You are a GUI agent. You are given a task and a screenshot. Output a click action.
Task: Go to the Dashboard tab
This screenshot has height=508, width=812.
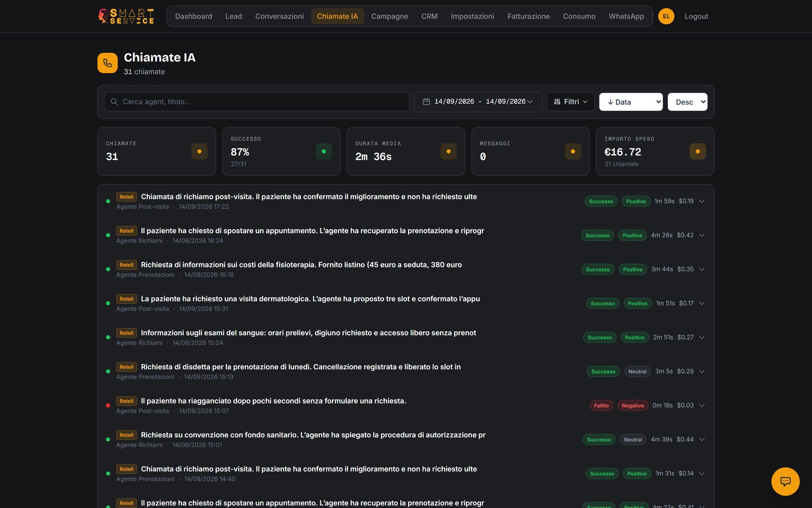[x=193, y=16]
